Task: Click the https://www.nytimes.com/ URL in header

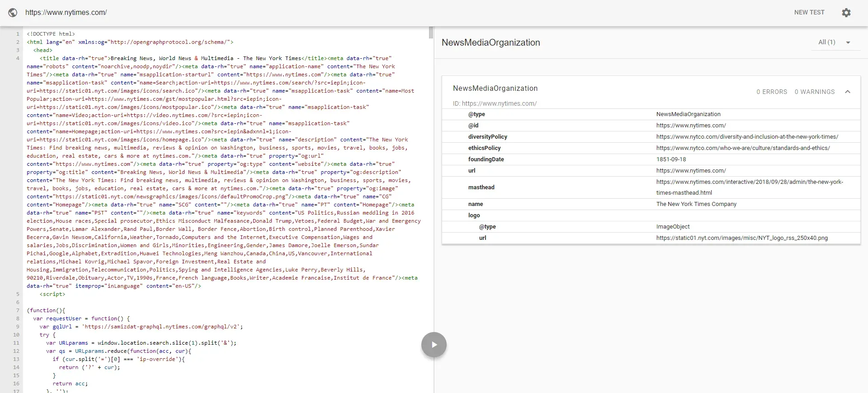Action: [66, 13]
